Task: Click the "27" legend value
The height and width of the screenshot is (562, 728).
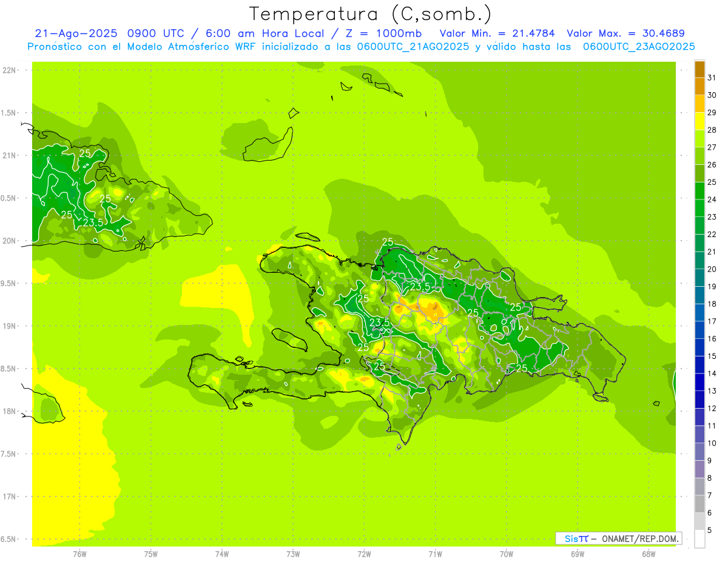Action: point(712,147)
